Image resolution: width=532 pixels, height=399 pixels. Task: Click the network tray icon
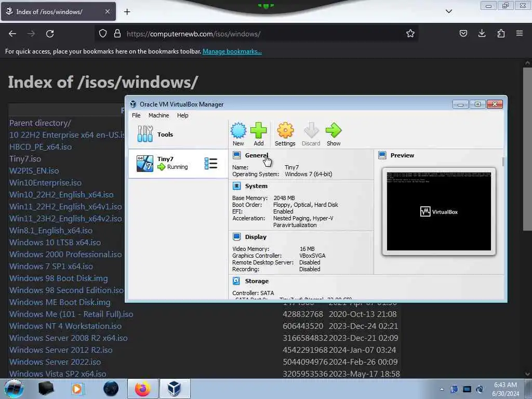(467, 389)
